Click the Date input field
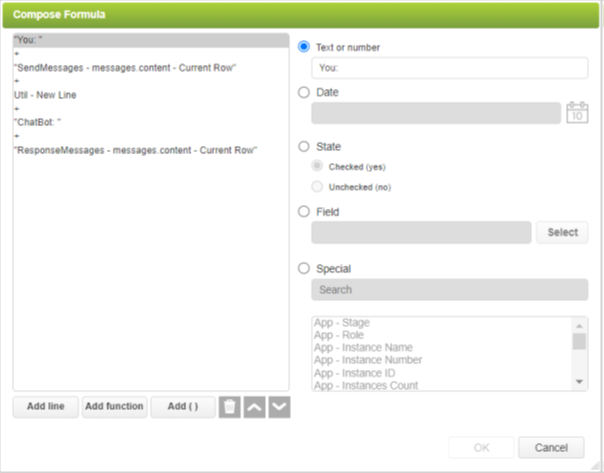This screenshot has height=473, width=604. 436,113
